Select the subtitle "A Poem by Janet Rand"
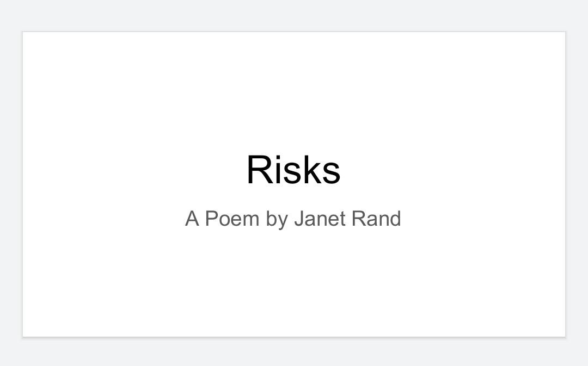Image resolution: width=588 pixels, height=366 pixels. (293, 219)
